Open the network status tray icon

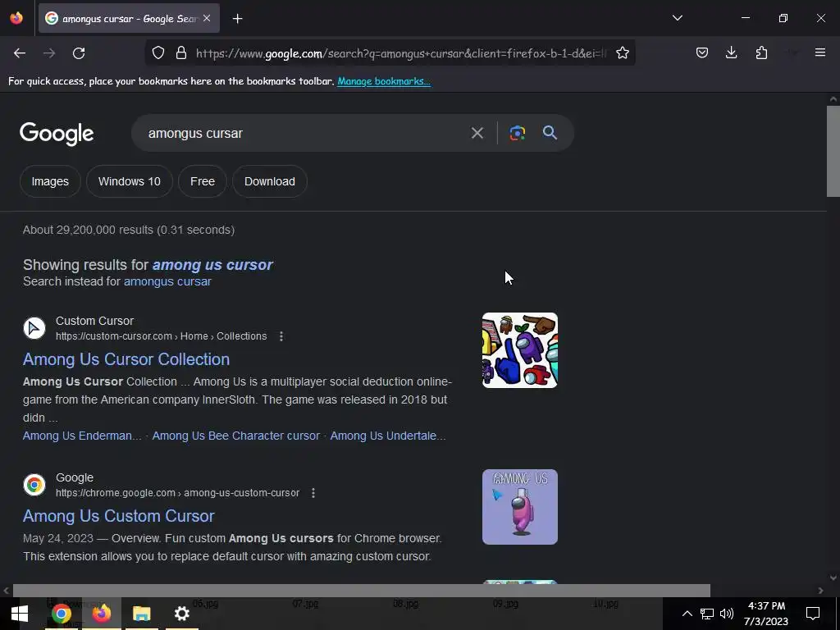(706, 614)
